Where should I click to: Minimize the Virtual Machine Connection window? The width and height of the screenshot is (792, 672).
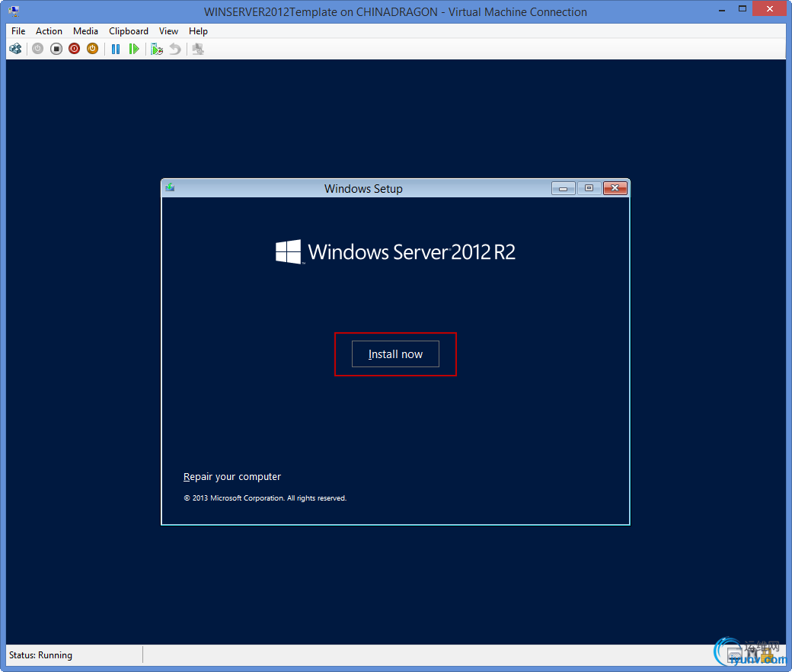click(722, 10)
